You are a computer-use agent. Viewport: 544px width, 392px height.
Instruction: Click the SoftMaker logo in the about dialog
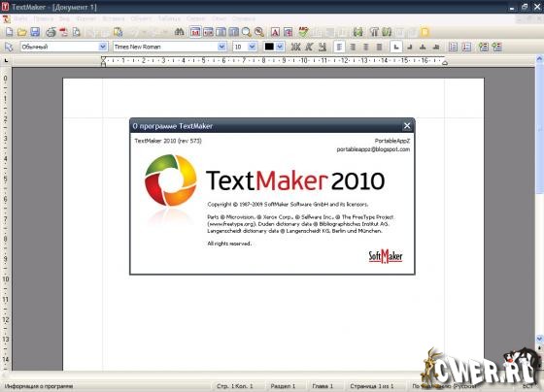(386, 256)
